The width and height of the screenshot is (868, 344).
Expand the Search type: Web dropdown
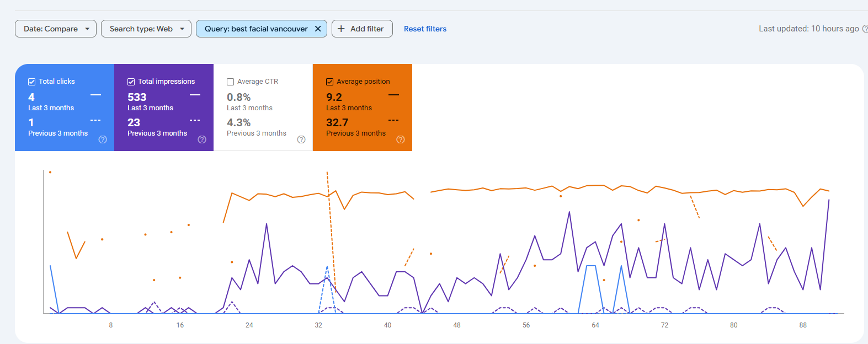146,29
